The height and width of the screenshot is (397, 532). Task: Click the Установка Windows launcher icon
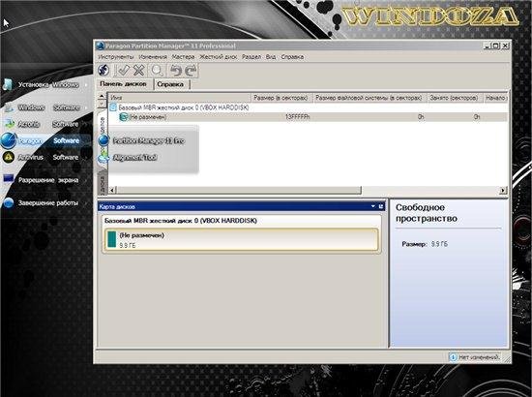click(8, 84)
